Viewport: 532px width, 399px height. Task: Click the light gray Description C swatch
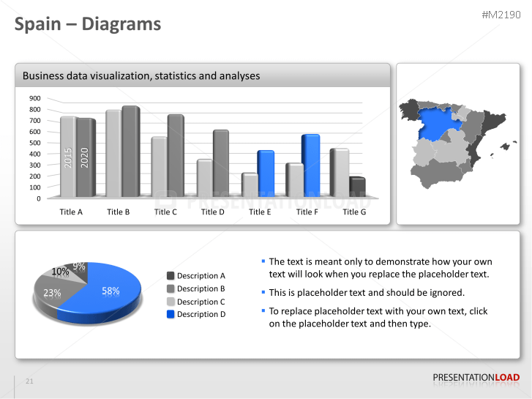point(171,302)
